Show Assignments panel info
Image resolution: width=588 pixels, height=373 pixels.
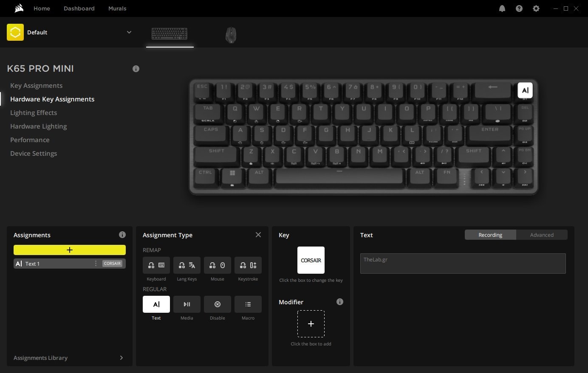(x=122, y=235)
